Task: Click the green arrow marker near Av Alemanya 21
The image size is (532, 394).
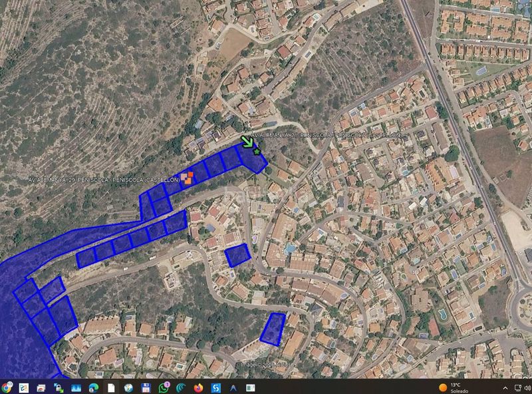Action: pyautogui.click(x=247, y=142)
